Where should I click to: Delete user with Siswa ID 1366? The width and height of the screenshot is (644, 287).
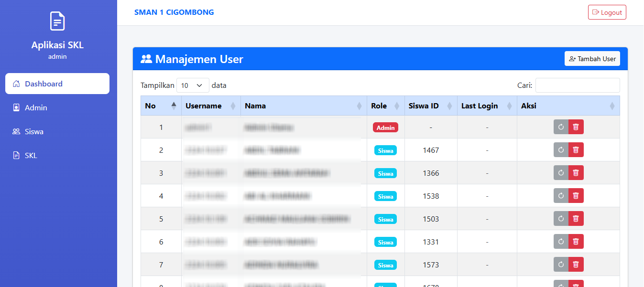click(576, 173)
